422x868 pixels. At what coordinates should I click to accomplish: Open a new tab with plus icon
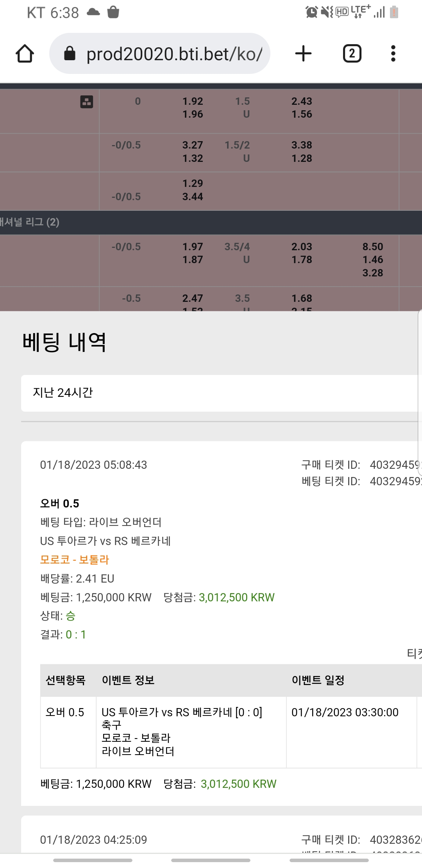[303, 54]
